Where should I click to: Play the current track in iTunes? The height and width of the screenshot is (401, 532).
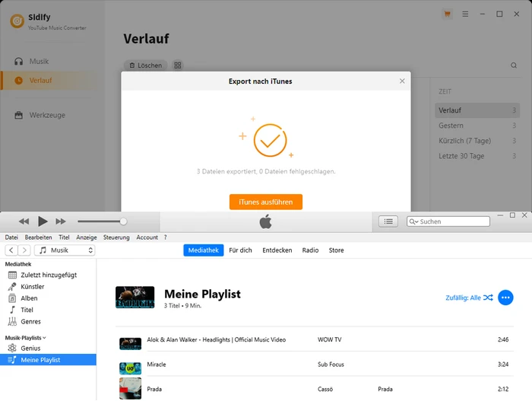43,221
